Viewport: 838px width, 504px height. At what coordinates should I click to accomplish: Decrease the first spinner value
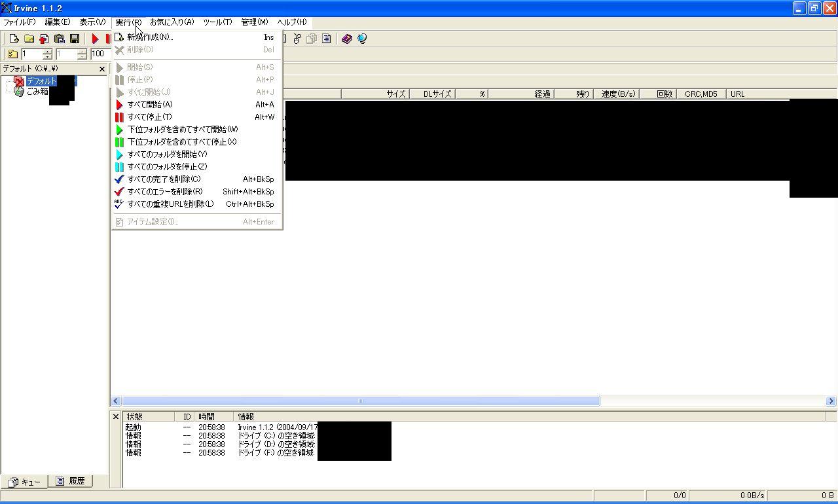pos(47,57)
